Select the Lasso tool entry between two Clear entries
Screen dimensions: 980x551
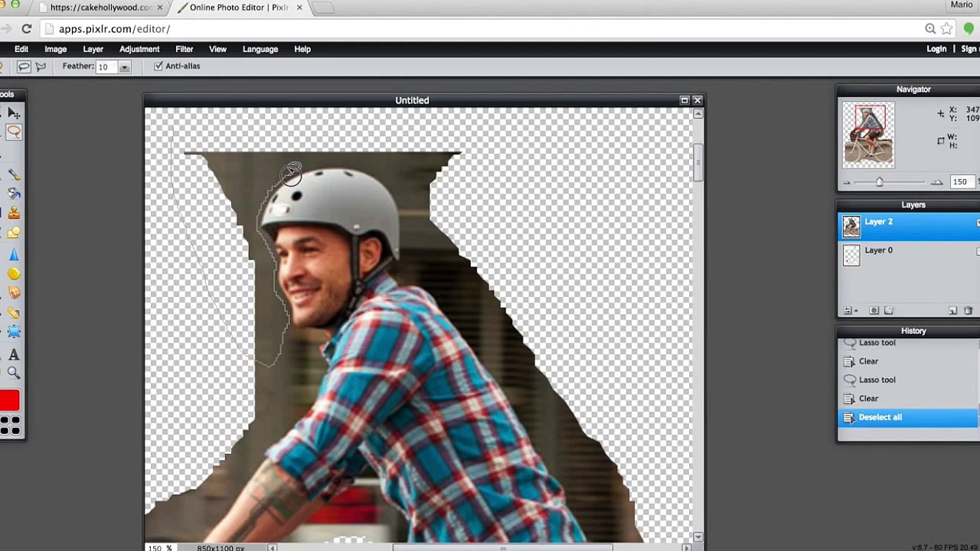coord(908,380)
